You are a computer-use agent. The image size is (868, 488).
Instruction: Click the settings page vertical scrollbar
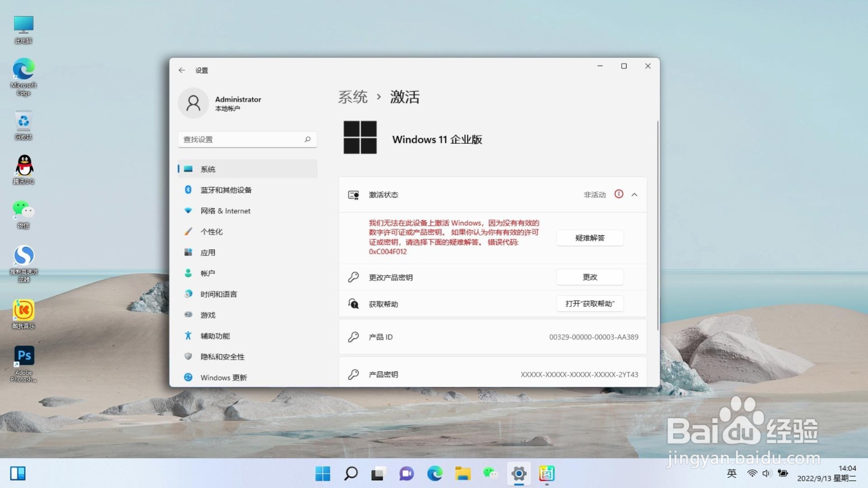tap(658, 225)
